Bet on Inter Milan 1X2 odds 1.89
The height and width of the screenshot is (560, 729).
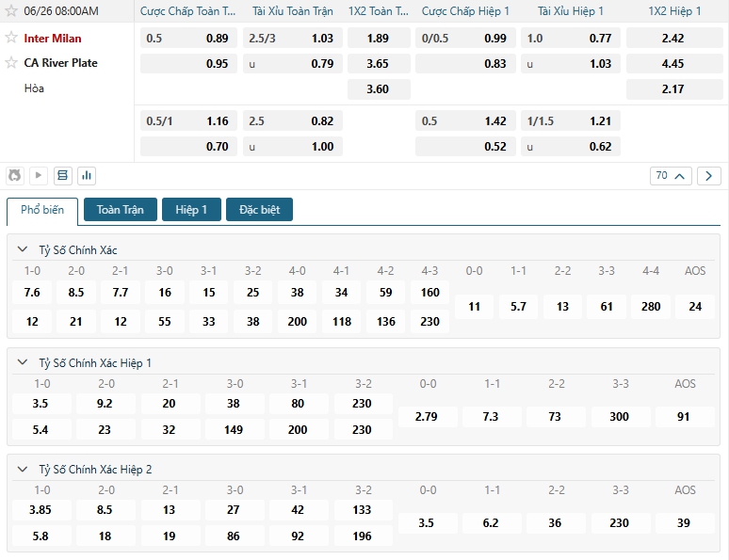tap(377, 39)
